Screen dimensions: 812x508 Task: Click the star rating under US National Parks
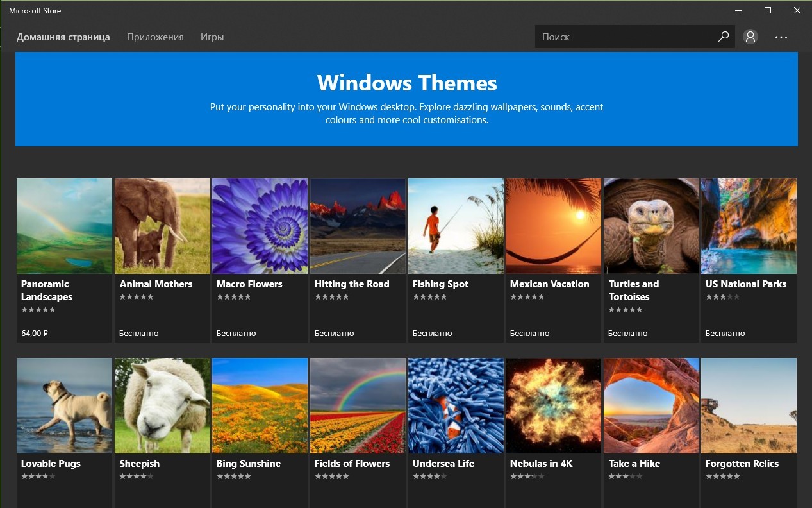click(x=723, y=297)
